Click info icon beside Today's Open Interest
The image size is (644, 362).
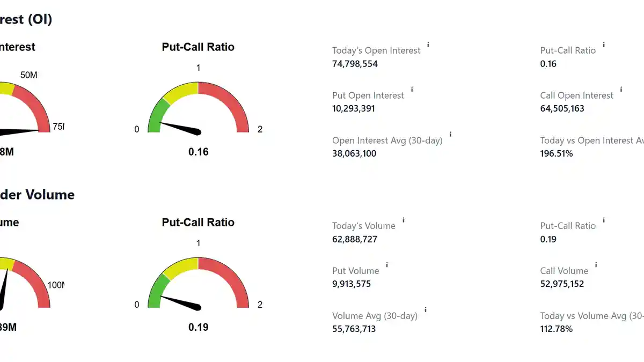click(x=428, y=45)
